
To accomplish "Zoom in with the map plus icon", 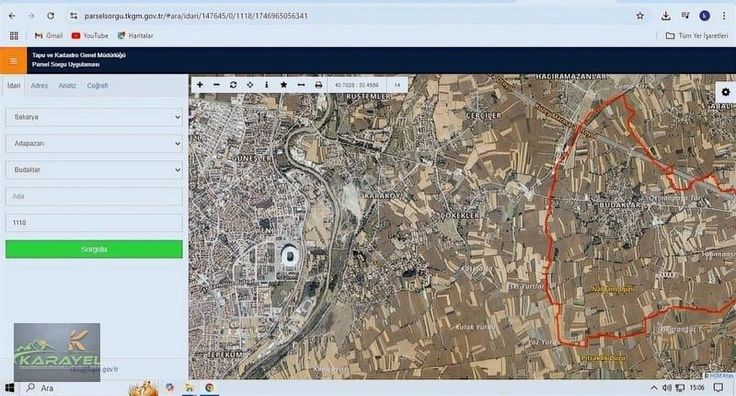I will coord(200,85).
